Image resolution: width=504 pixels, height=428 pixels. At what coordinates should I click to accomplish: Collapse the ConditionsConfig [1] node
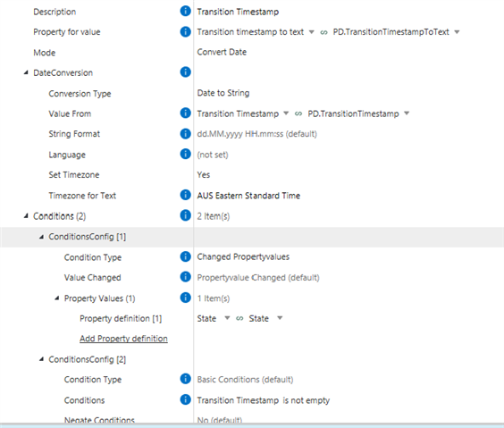click(41, 237)
